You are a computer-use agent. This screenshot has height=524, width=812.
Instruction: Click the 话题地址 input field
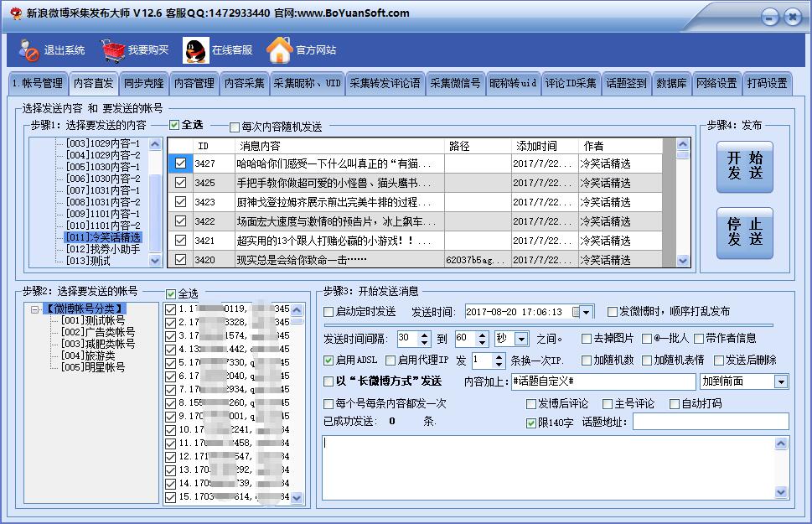click(711, 422)
